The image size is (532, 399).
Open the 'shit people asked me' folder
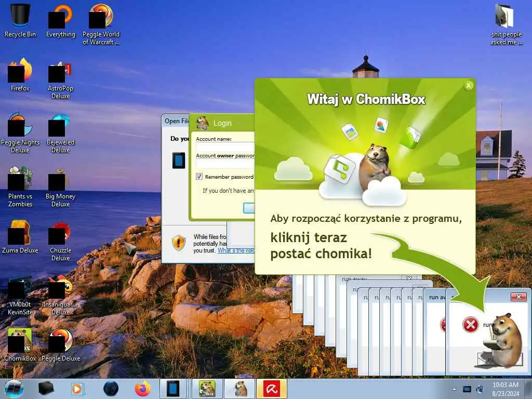(506, 23)
